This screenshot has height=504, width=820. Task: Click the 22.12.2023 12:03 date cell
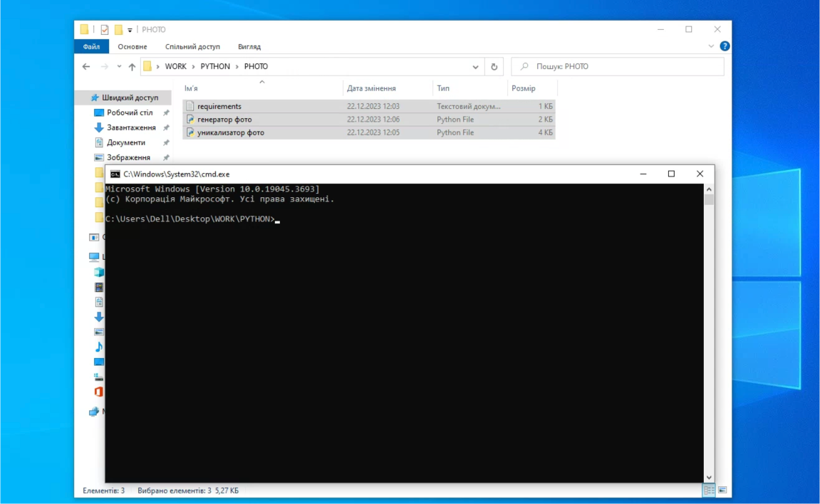[373, 106]
